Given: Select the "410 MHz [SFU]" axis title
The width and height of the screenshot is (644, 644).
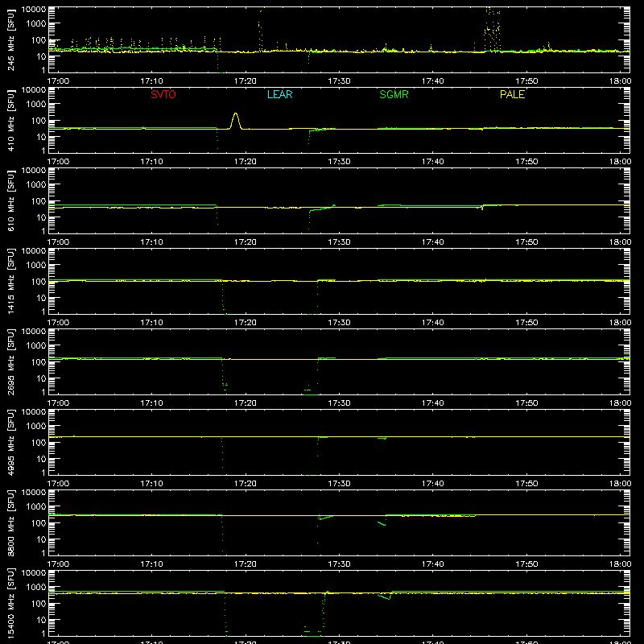Looking at the screenshot, I should click(x=11, y=120).
